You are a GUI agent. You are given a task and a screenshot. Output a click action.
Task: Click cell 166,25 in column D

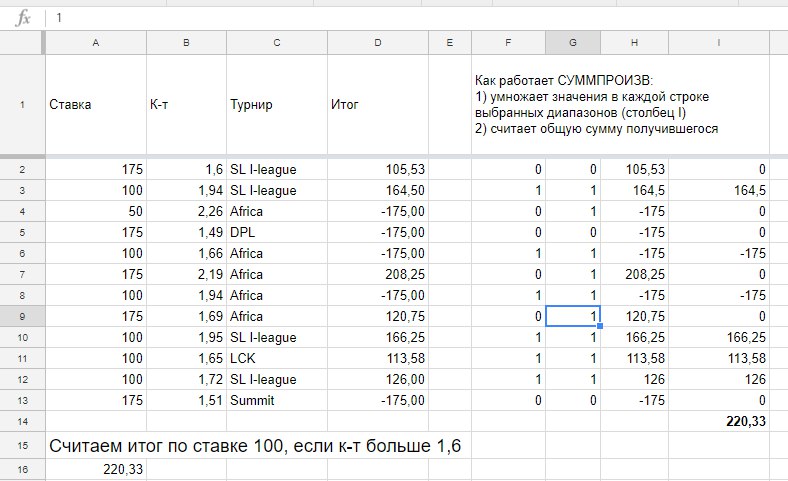(378, 337)
